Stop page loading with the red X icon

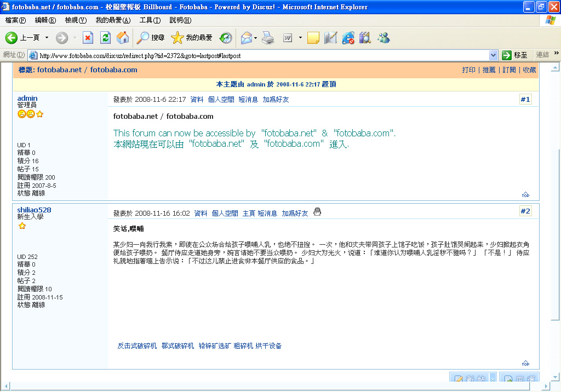(x=88, y=38)
